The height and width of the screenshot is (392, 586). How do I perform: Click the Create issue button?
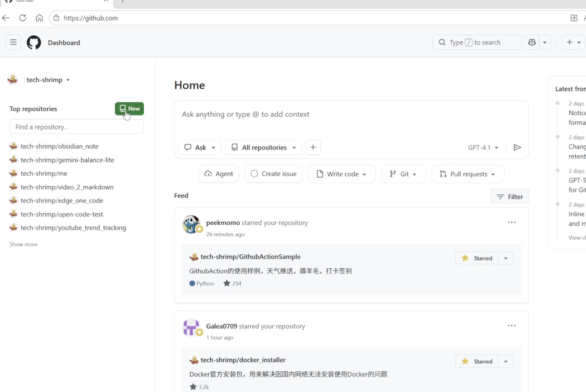pos(273,174)
